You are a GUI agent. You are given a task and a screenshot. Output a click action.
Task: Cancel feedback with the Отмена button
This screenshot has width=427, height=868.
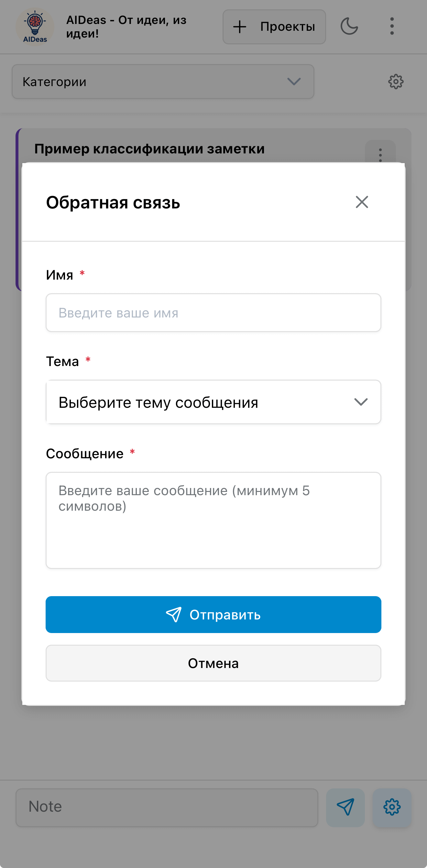coord(213,663)
